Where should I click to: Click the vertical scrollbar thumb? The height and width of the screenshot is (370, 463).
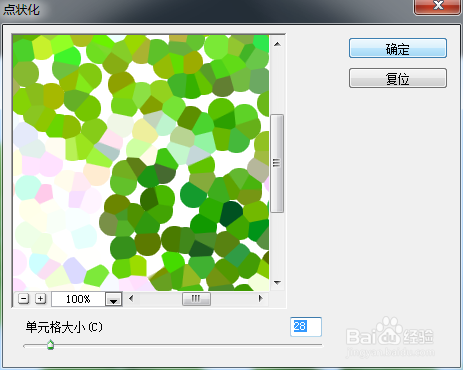coord(277,163)
